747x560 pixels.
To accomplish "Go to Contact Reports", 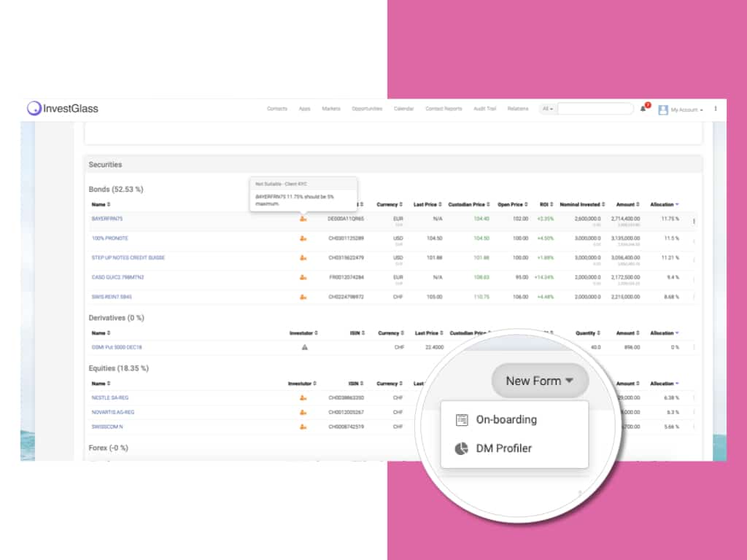I will pos(444,109).
